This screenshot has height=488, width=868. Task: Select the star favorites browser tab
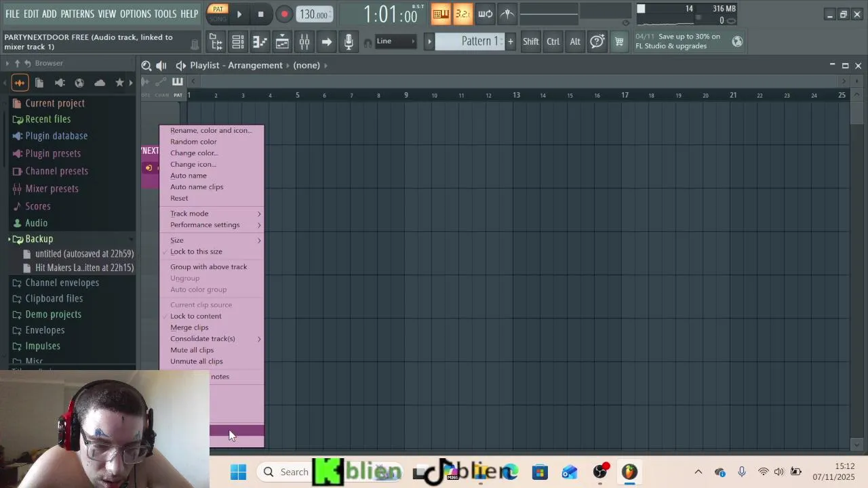tap(120, 83)
